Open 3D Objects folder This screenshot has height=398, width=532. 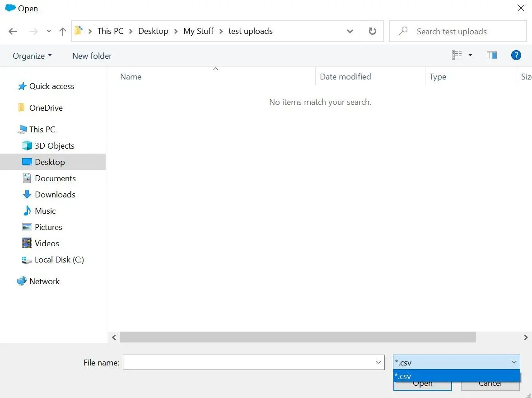click(x=54, y=146)
